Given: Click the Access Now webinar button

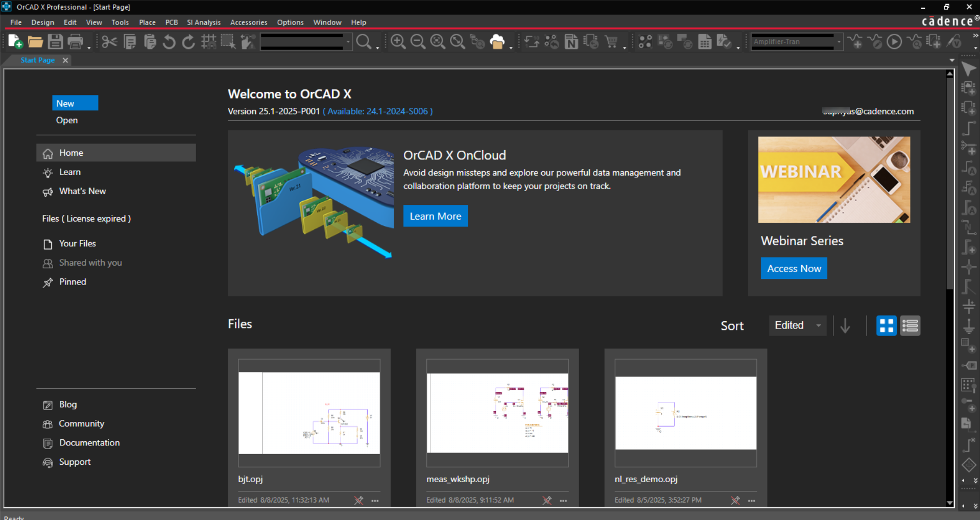Looking at the screenshot, I should (x=794, y=269).
